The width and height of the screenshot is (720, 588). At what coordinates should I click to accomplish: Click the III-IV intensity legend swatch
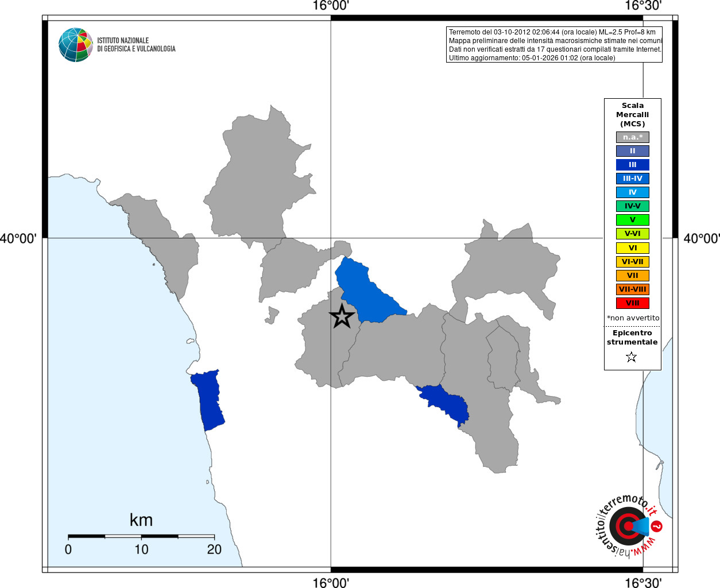click(x=633, y=179)
